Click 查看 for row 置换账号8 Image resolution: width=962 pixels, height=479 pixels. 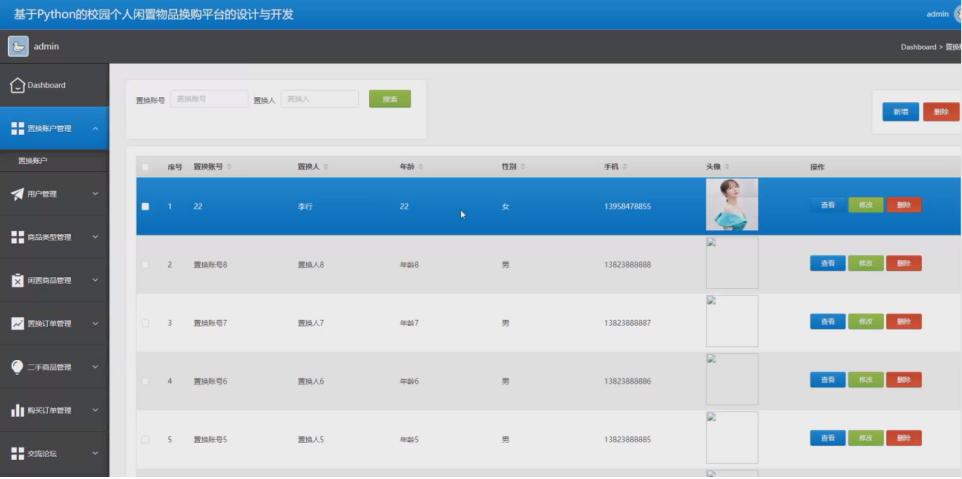click(828, 263)
